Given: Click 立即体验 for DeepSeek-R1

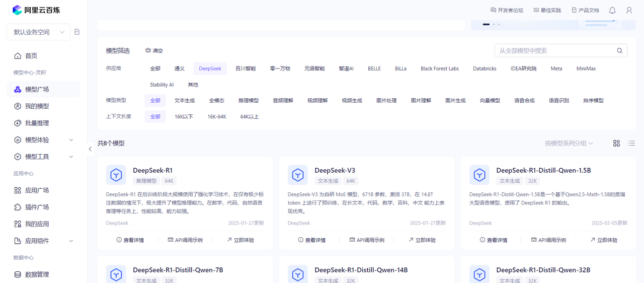Looking at the screenshot, I should pyautogui.click(x=240, y=240).
